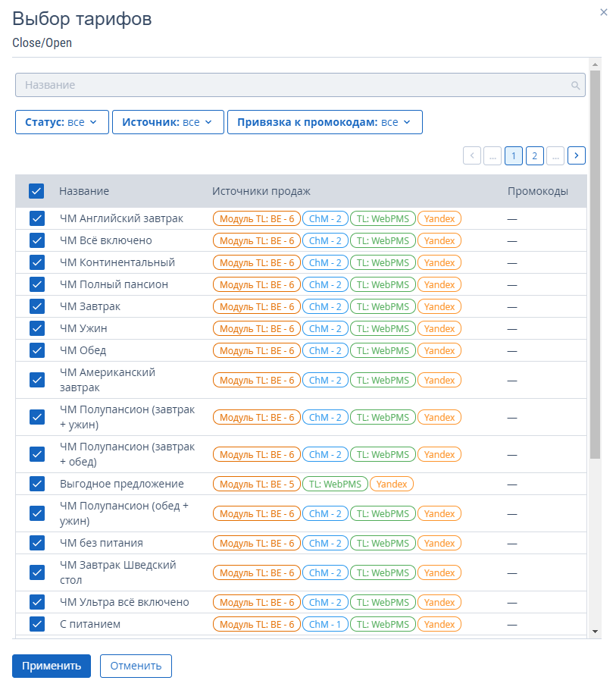Close the tariff selection dialog

click(604, 12)
